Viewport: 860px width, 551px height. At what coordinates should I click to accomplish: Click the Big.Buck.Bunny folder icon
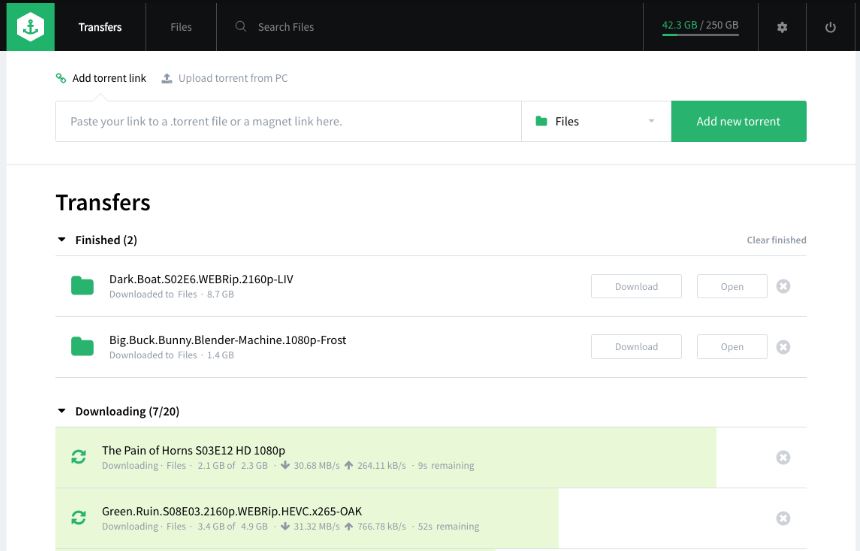tap(82, 346)
